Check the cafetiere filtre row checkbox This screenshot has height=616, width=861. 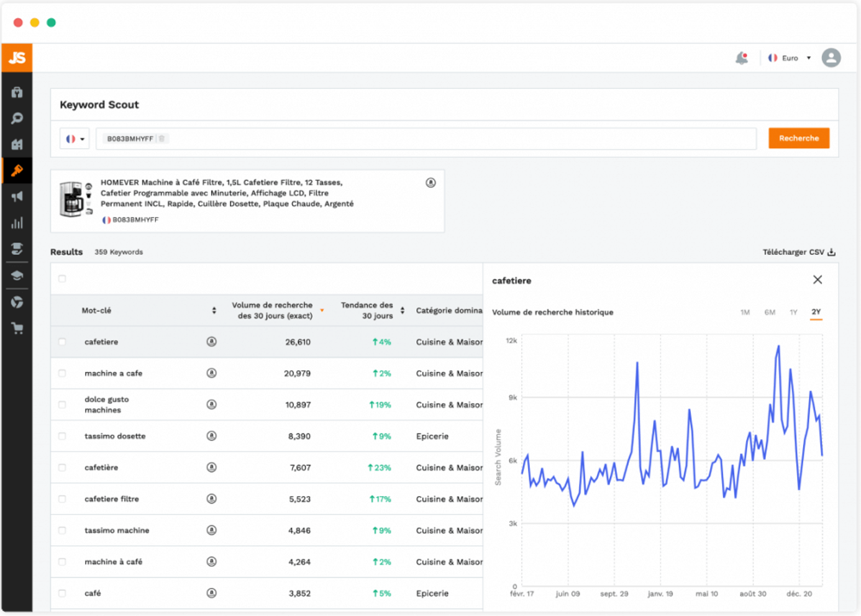point(62,499)
